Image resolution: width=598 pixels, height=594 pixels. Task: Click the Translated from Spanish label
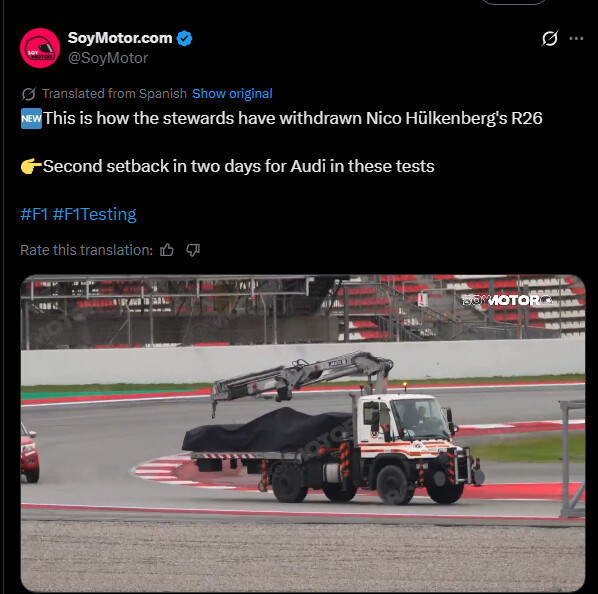[114, 93]
